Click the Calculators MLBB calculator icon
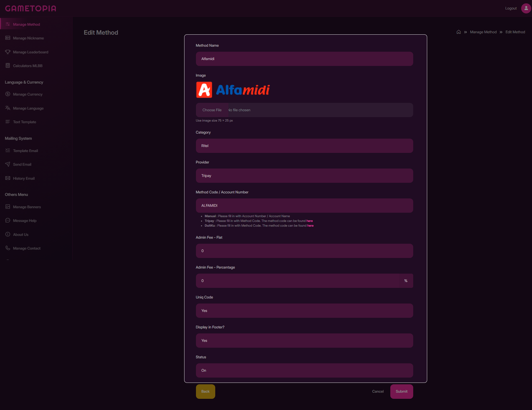 point(8,66)
